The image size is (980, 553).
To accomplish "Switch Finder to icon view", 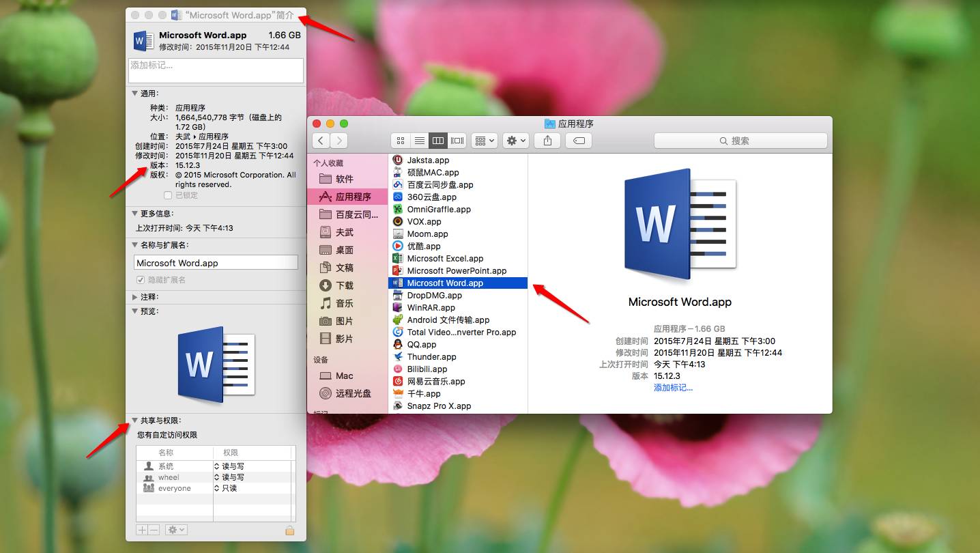I will click(401, 141).
